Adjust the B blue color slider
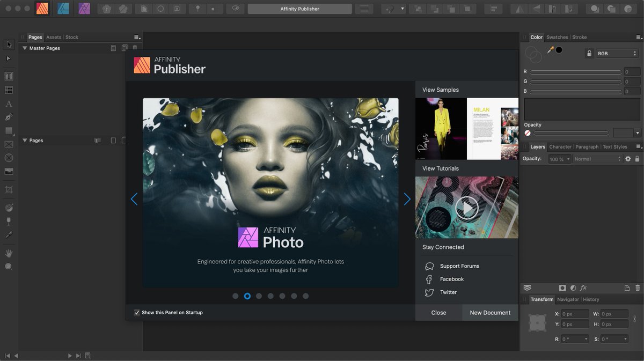This screenshot has height=361, width=644. tap(576, 92)
